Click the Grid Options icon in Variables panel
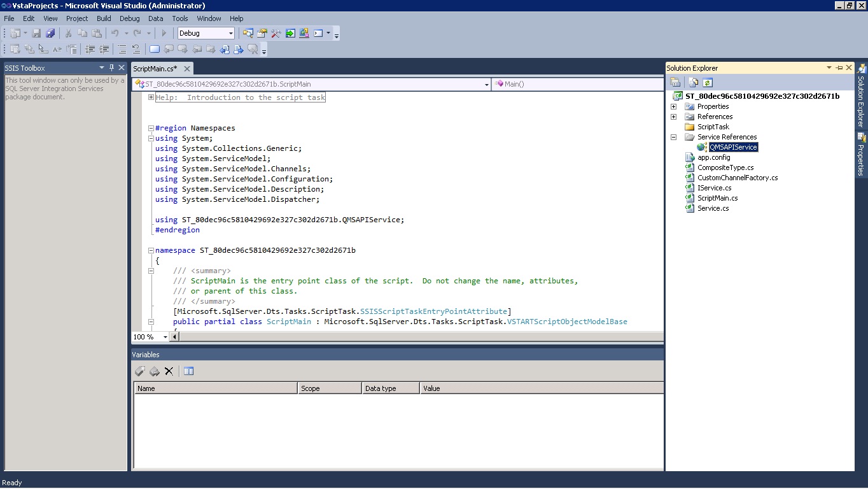Viewport: 868px width, 489px height. click(188, 371)
